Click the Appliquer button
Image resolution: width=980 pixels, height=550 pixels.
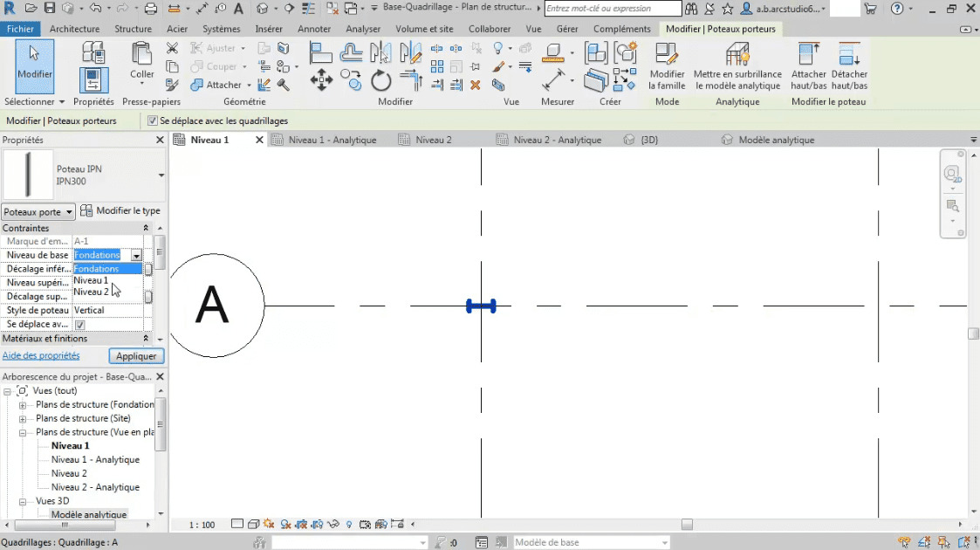coord(136,356)
